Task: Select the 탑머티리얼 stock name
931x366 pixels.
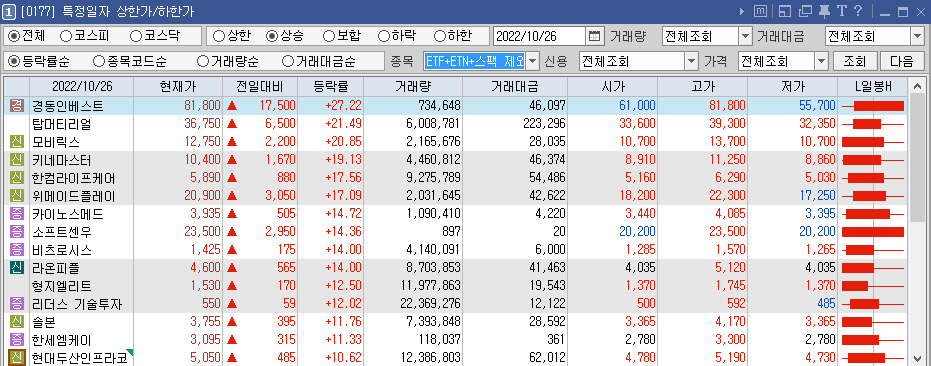Action: tap(61, 124)
